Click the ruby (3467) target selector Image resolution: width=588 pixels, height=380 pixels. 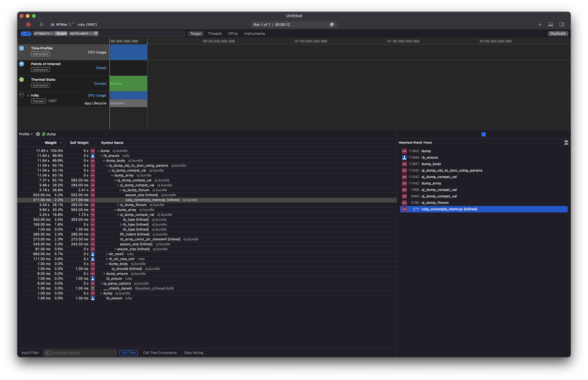pyautogui.click(x=85, y=25)
